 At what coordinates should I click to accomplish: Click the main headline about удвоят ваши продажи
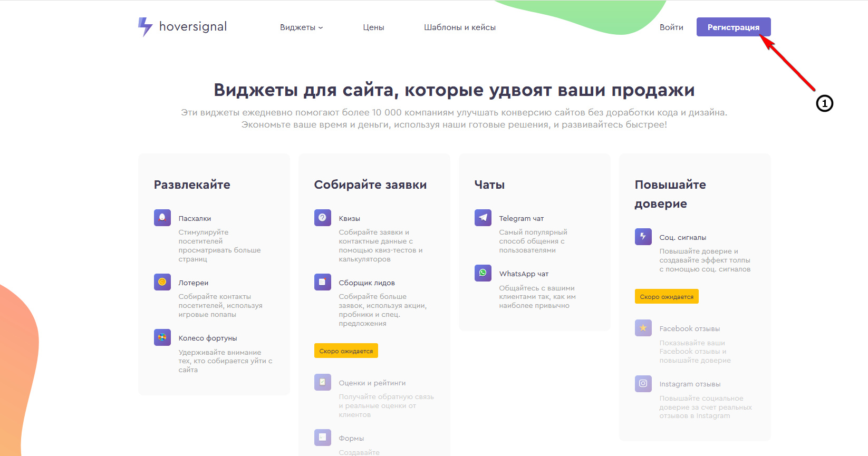tap(454, 90)
